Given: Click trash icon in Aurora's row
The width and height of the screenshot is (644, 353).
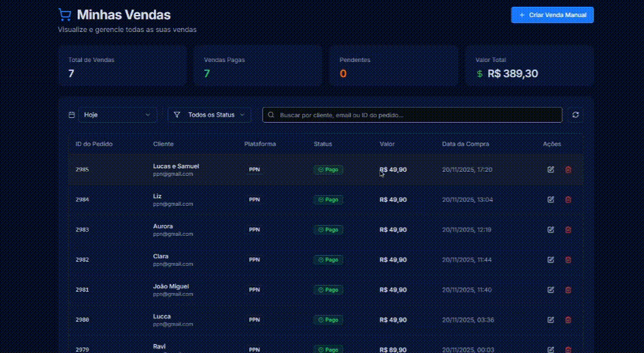Looking at the screenshot, I should [568, 230].
